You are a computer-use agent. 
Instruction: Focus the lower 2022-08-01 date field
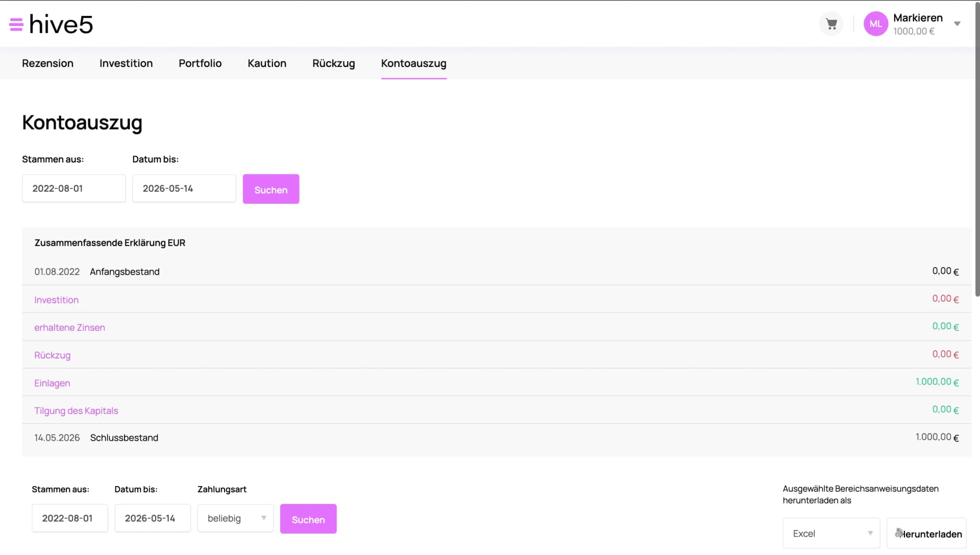click(x=70, y=518)
